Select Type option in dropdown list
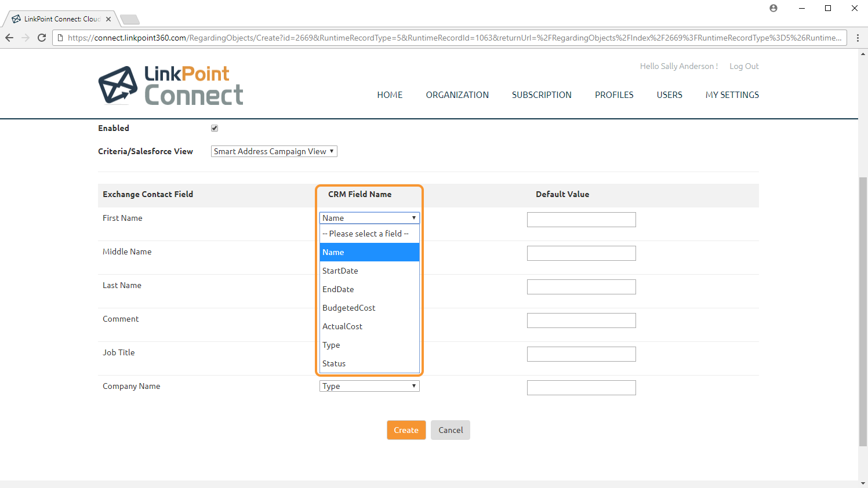This screenshot has height=488, width=868. [x=369, y=345]
